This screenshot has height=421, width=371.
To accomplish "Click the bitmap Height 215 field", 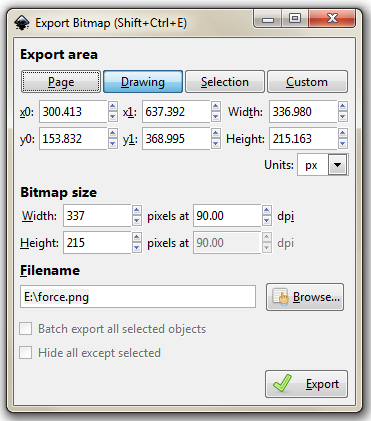I will click(x=97, y=243).
